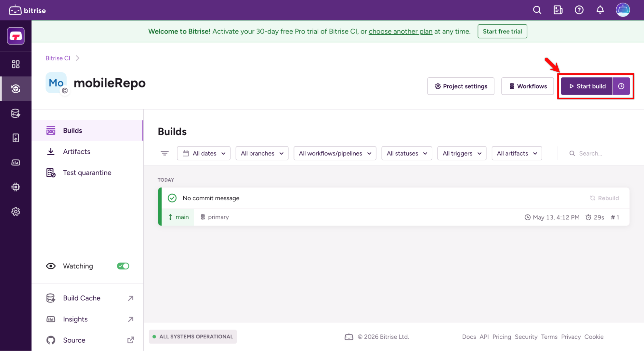The width and height of the screenshot is (644, 351).
Task: Open the Terms footer link
Action: click(x=549, y=337)
